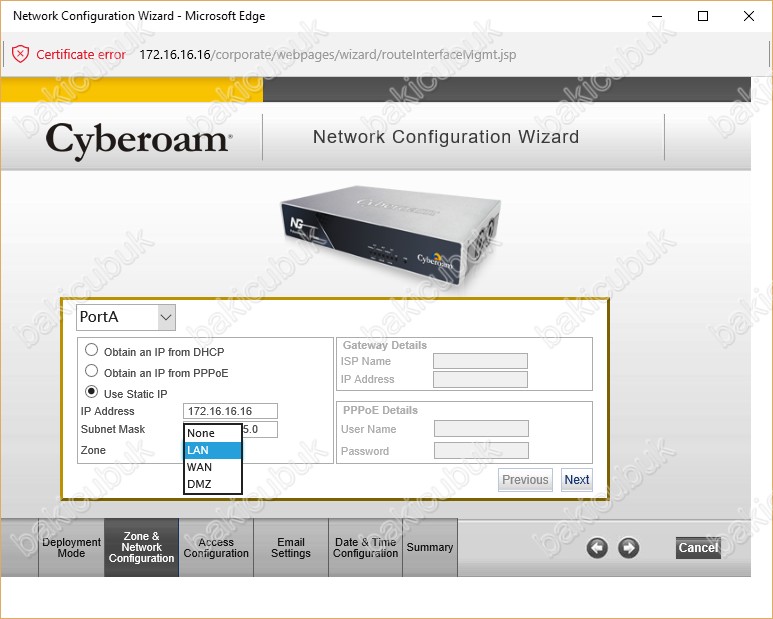This screenshot has height=619, width=773.
Task: Click the Next button
Action: coord(577,480)
